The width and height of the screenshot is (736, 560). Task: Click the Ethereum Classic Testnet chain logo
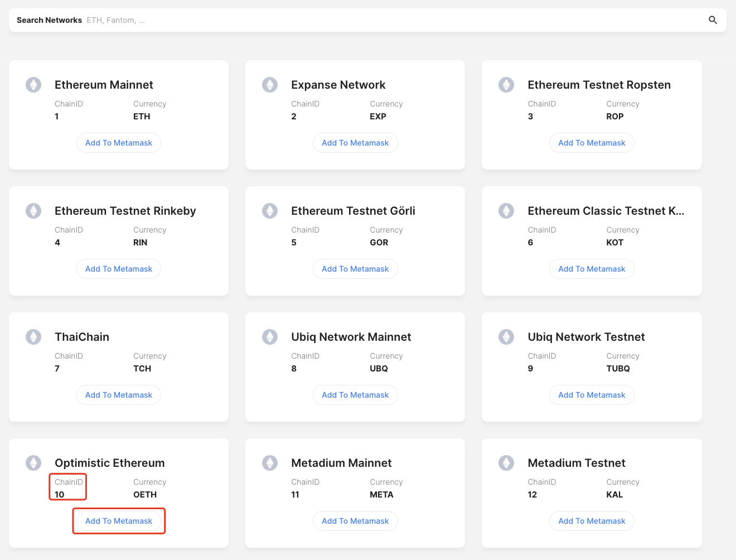point(506,211)
